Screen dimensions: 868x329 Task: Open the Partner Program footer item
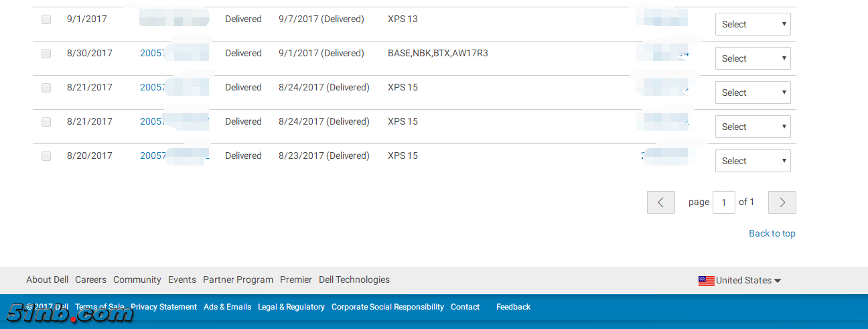pyautogui.click(x=238, y=280)
